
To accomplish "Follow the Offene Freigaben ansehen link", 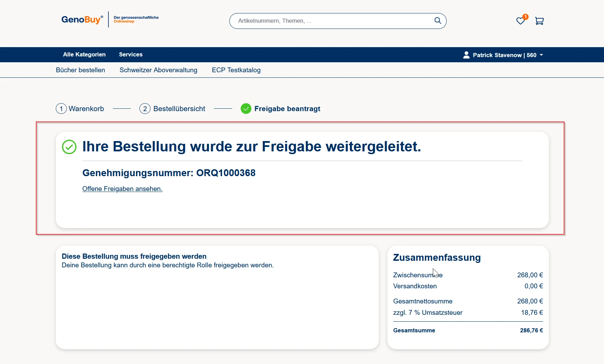I will pyautogui.click(x=122, y=189).
